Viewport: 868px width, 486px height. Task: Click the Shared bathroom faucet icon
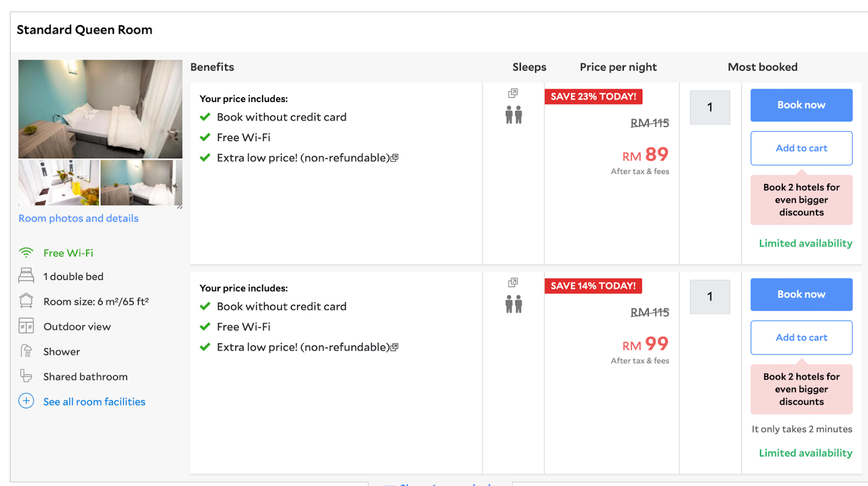click(x=26, y=376)
